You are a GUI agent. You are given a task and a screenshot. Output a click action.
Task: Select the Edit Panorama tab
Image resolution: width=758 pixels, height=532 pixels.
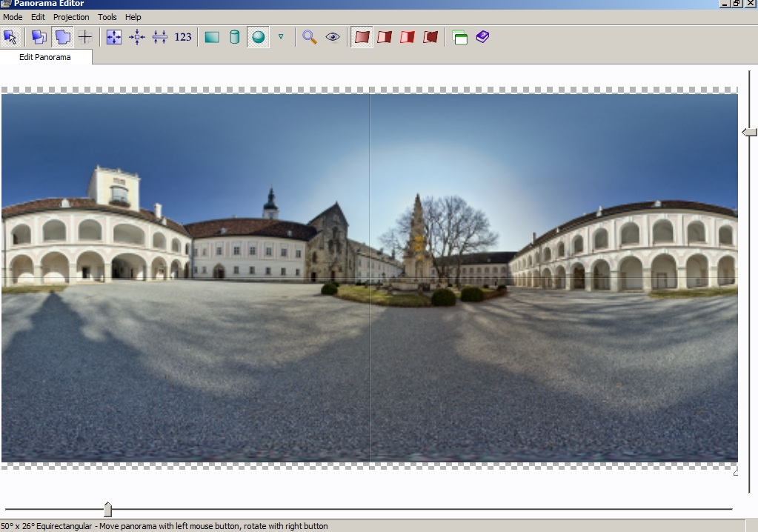[45, 57]
